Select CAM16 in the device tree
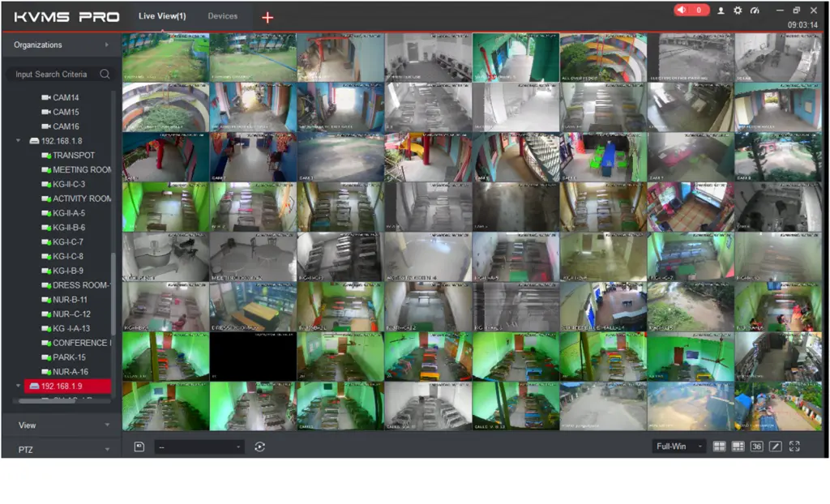 (x=66, y=126)
